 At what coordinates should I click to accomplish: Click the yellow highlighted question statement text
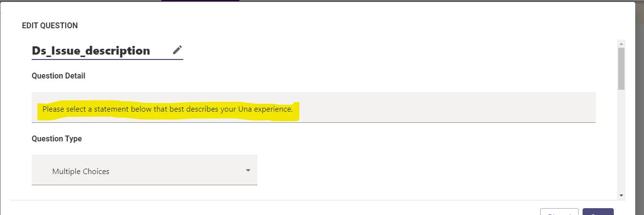(168, 109)
